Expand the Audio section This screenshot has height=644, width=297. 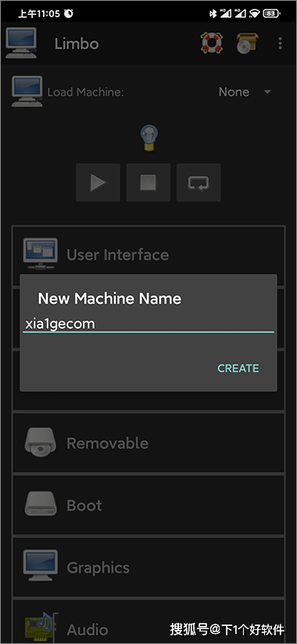pyautogui.click(x=148, y=622)
